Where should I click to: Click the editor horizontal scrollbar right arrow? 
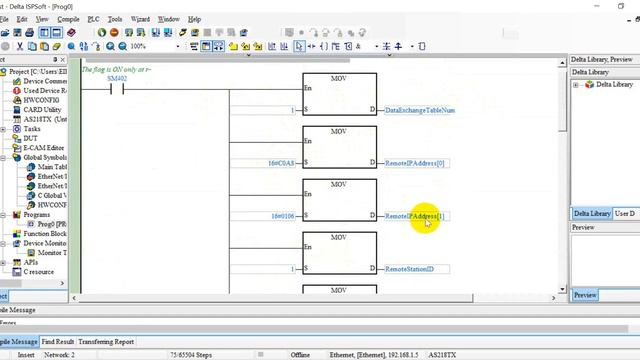553,298
